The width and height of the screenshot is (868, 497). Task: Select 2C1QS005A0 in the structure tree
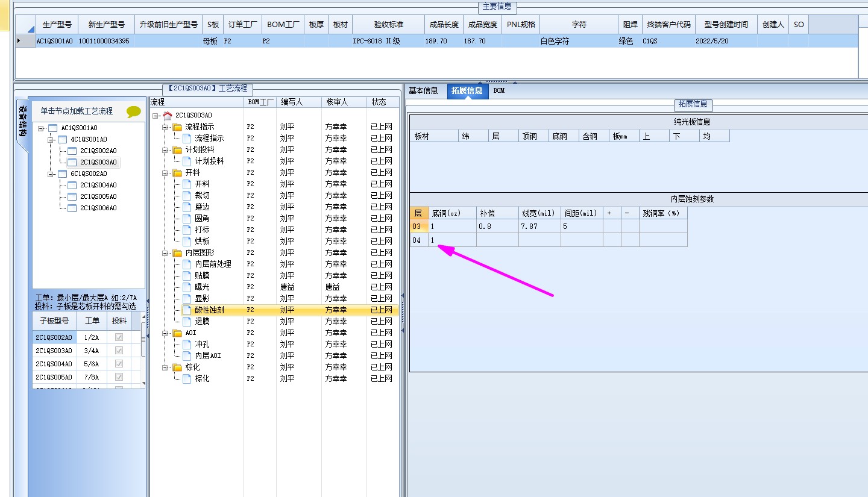(x=98, y=196)
